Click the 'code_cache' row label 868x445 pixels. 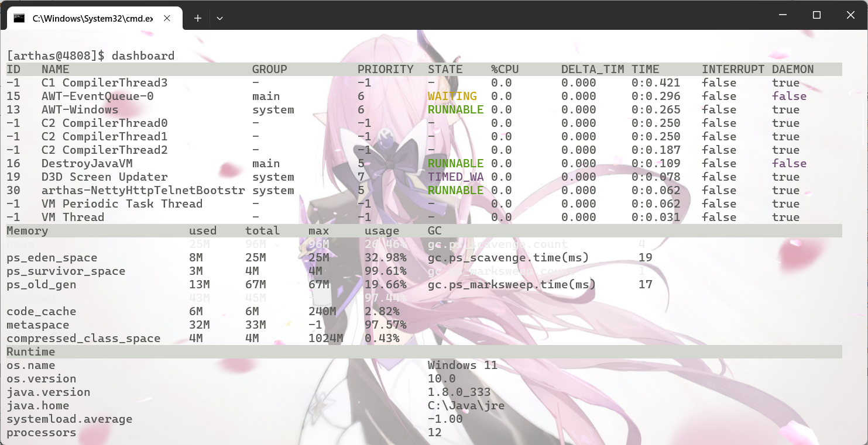(x=42, y=312)
